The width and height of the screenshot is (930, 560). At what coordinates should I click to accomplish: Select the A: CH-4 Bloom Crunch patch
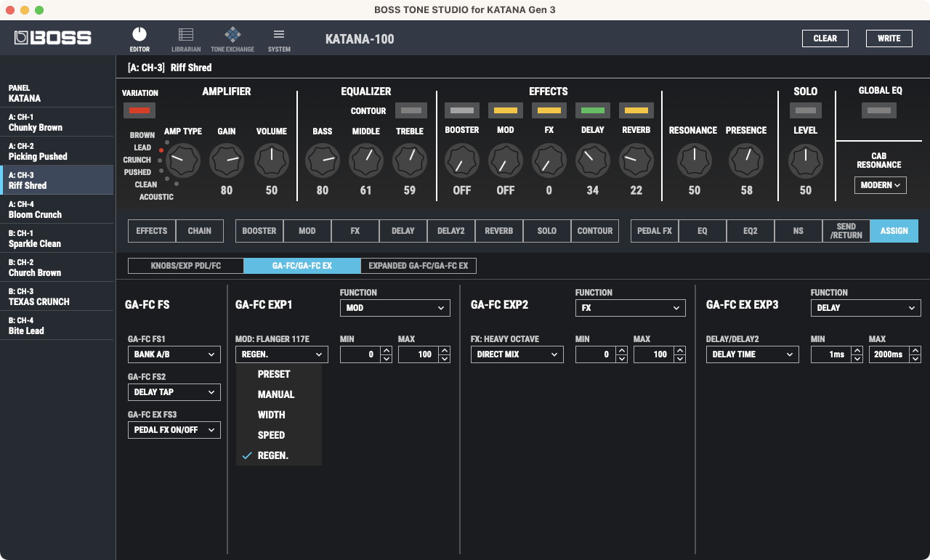(57, 209)
